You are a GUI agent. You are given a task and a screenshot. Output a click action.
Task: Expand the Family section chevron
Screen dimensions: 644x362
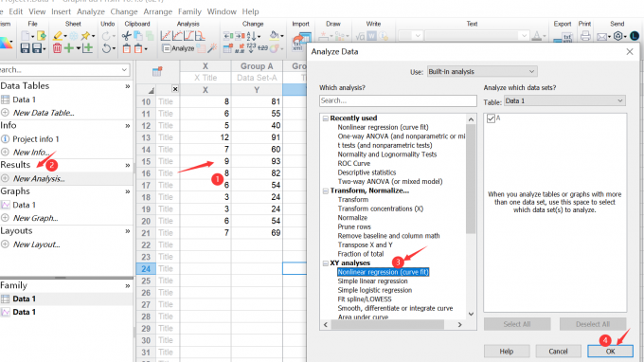128,285
